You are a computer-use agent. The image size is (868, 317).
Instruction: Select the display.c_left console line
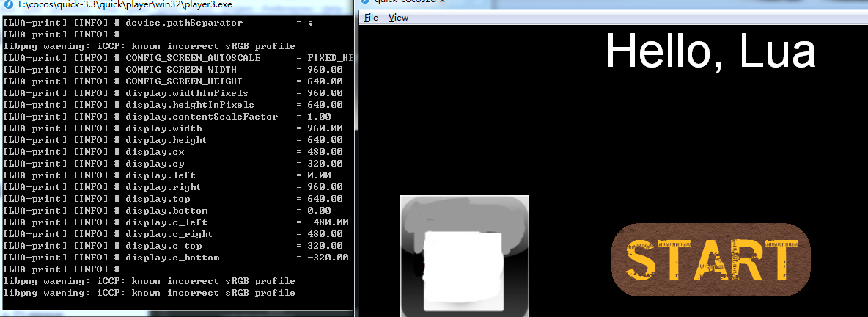(x=176, y=222)
